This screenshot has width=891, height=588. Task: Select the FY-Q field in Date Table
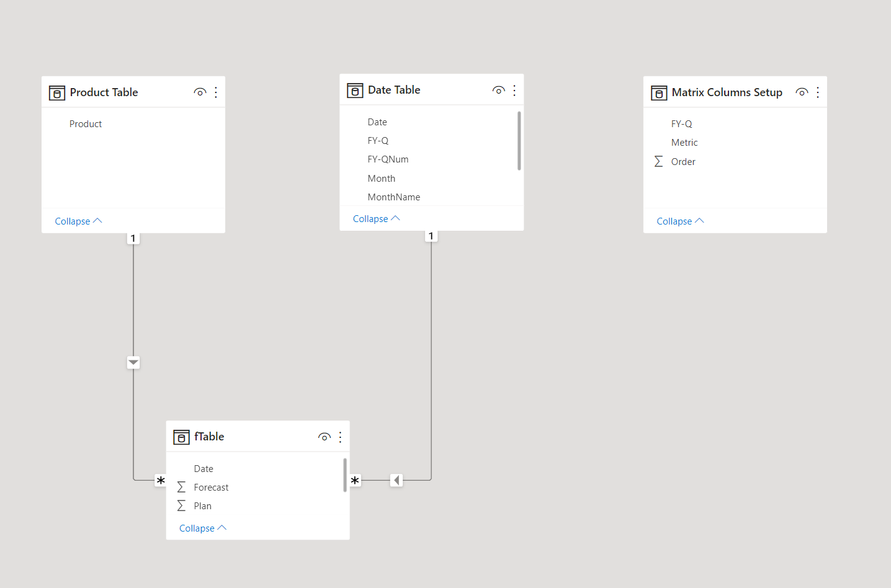pyautogui.click(x=378, y=141)
